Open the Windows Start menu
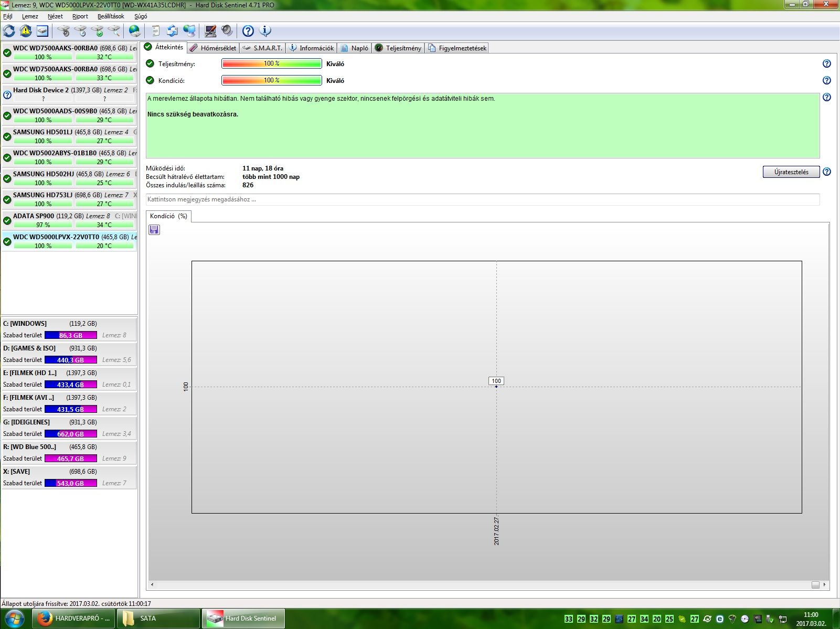This screenshot has height=629, width=840. 14,619
